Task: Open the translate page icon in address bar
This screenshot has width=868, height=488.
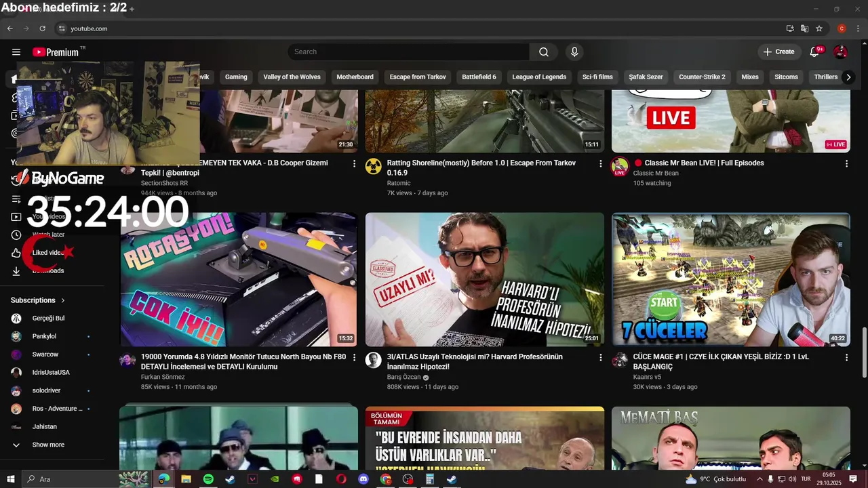Action: tap(804, 28)
